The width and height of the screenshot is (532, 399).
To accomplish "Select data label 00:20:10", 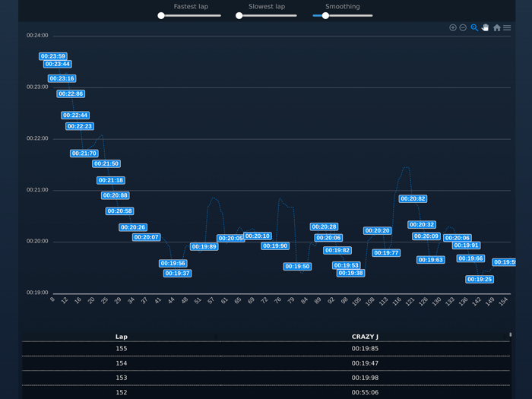I will [x=258, y=236].
